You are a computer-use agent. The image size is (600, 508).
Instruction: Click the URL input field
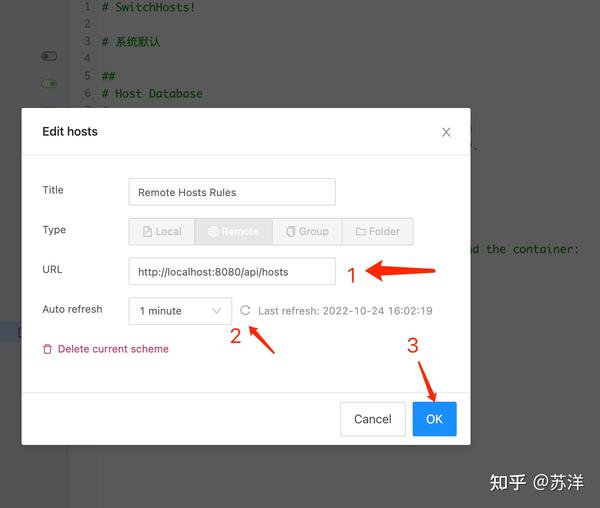point(232,272)
